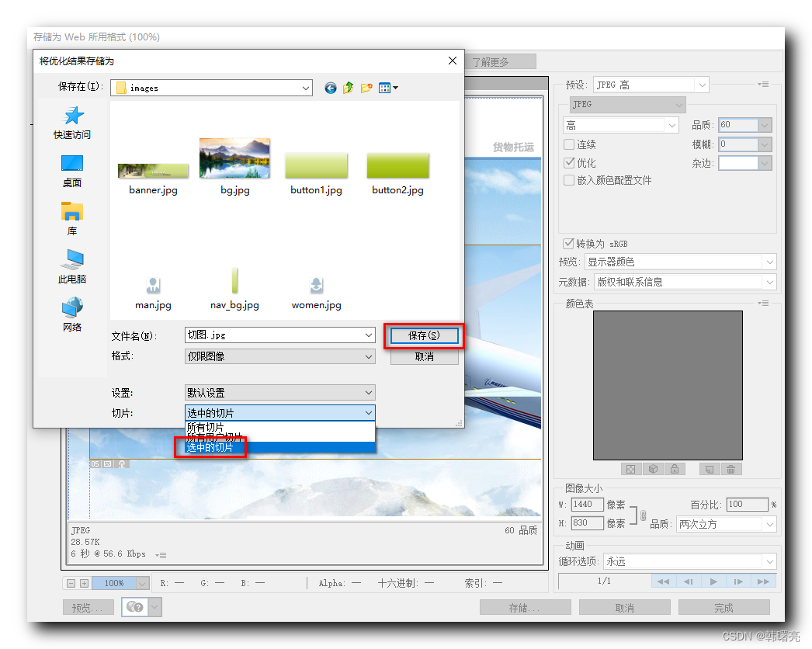812x649 pixels.
Task: Open the 模糊 blur slider arrow
Action: tap(765, 144)
